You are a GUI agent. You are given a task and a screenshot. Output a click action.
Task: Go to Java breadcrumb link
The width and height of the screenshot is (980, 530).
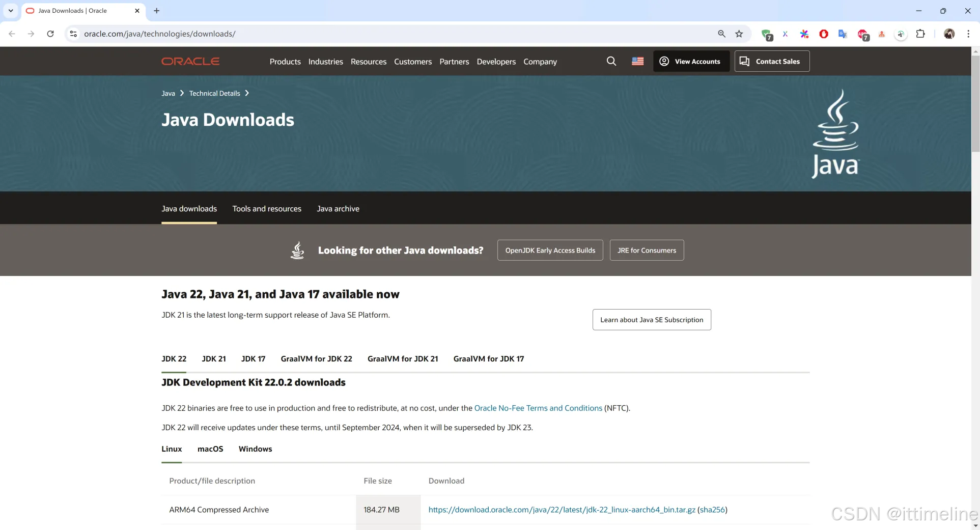tap(168, 93)
